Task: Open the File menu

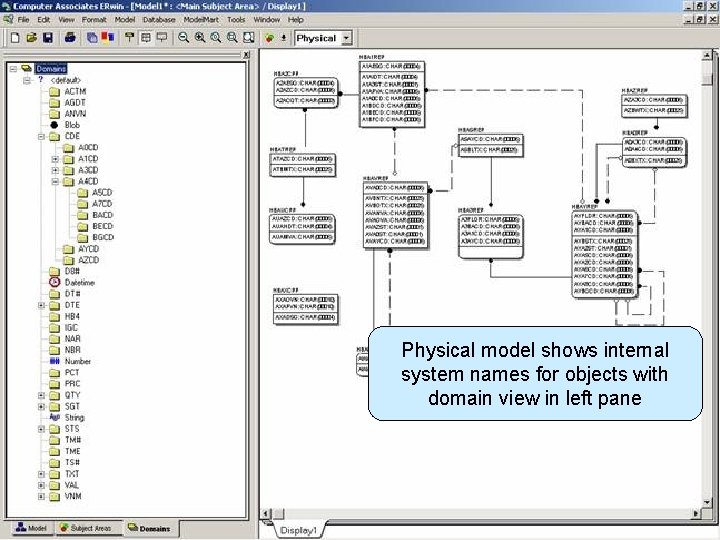Action: click(x=23, y=20)
